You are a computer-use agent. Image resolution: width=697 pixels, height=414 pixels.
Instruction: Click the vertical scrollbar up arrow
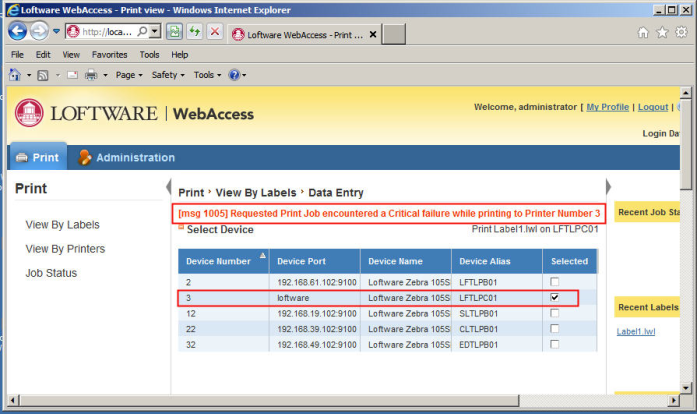coord(685,92)
